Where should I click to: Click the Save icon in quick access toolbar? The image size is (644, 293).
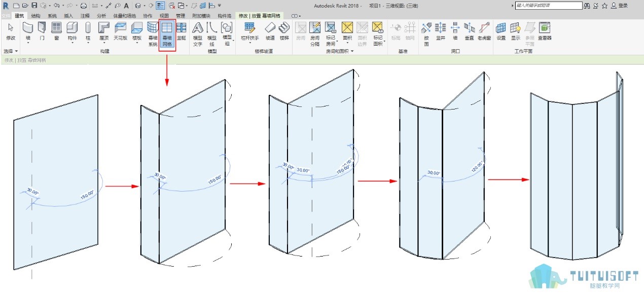34,6
